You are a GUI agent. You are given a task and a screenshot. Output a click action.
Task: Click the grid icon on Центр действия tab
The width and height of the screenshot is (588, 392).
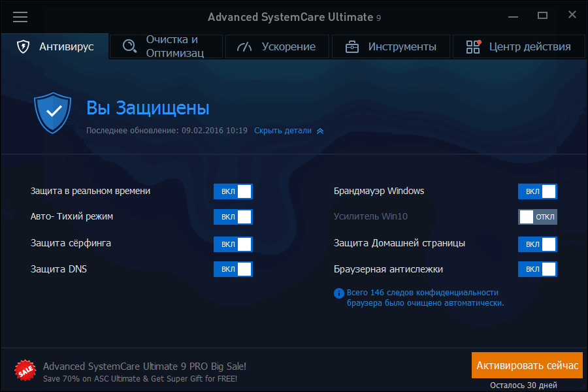472,46
